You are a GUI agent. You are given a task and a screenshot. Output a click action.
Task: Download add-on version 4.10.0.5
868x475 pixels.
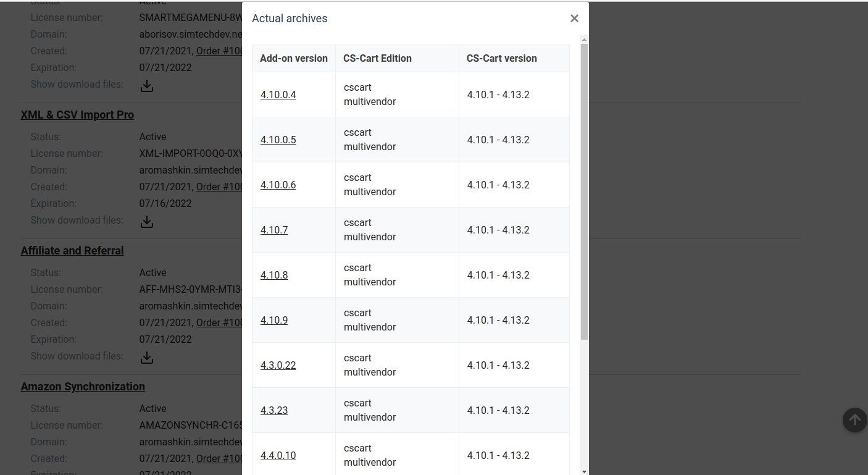pos(278,140)
